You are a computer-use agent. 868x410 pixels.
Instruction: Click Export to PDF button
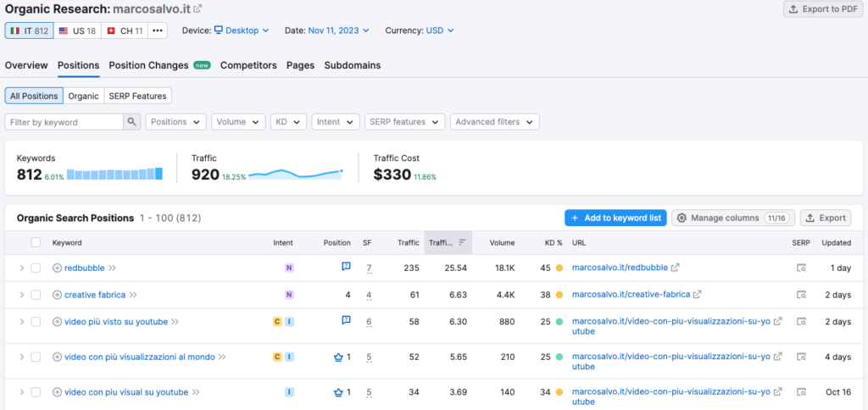pyautogui.click(x=823, y=8)
